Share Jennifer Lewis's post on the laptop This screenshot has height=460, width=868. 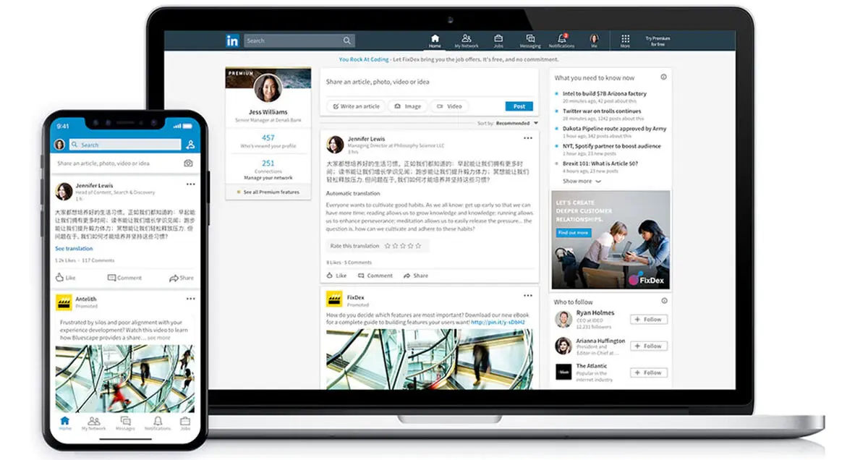click(416, 276)
